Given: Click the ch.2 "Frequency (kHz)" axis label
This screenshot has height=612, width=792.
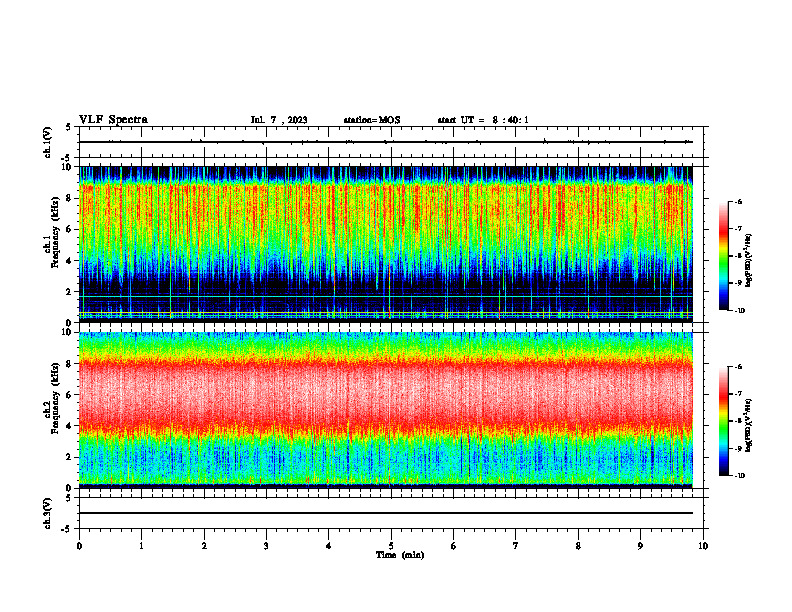Looking at the screenshot, I should click(x=55, y=399).
